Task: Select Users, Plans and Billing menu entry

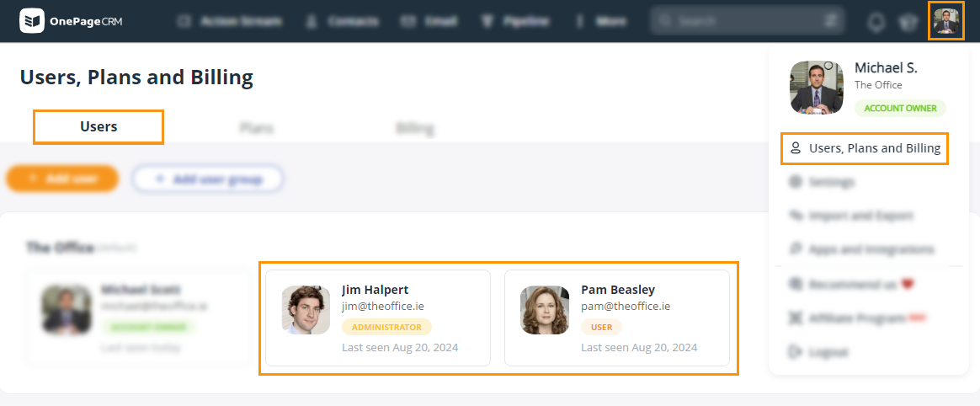Action: (x=865, y=148)
